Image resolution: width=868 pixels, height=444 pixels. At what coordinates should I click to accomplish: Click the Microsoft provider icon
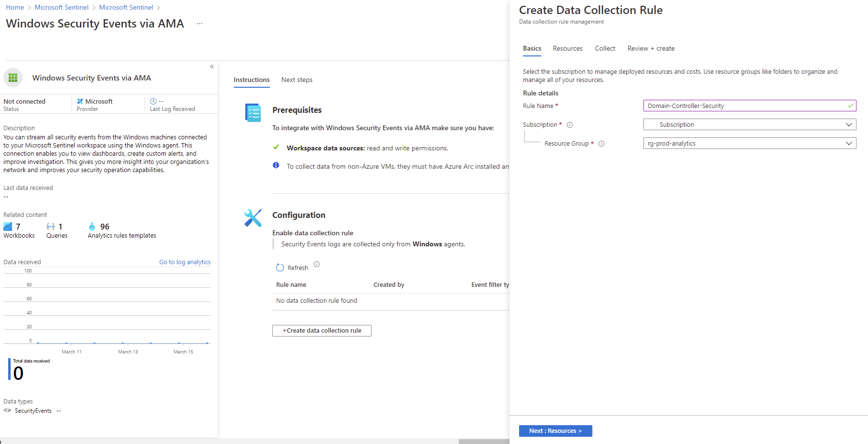pos(80,101)
